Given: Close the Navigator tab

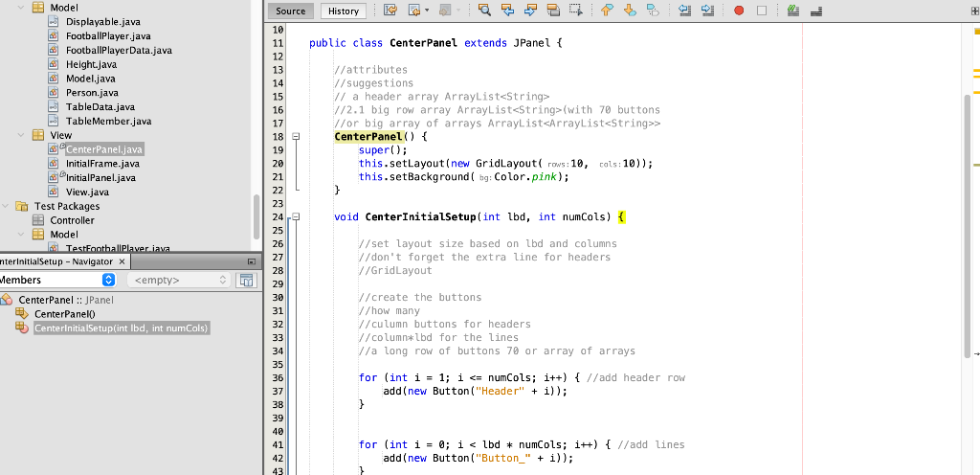Looking at the screenshot, I should (122, 261).
